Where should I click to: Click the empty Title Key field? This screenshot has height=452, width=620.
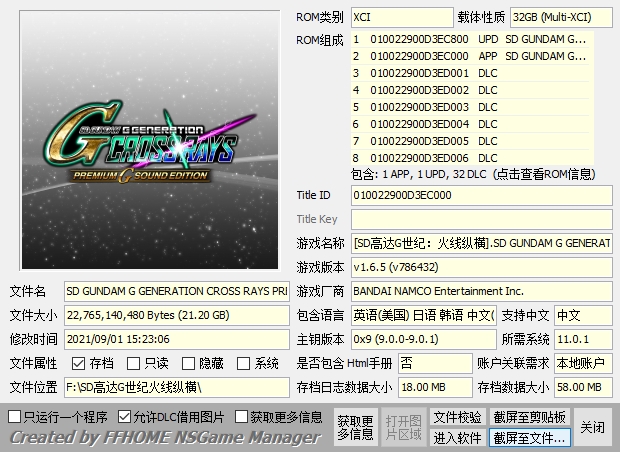click(480, 219)
